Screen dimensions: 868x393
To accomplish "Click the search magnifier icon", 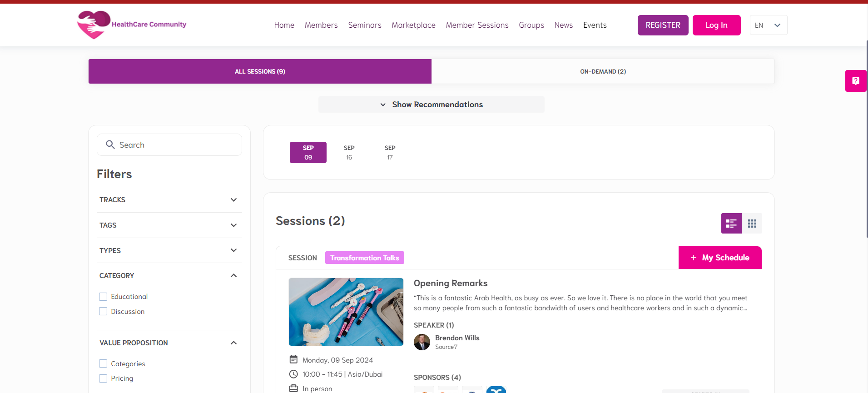I will pyautogui.click(x=110, y=144).
